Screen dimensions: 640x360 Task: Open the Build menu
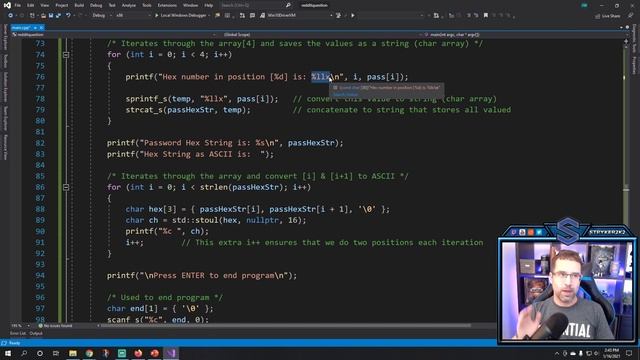tap(79, 5)
